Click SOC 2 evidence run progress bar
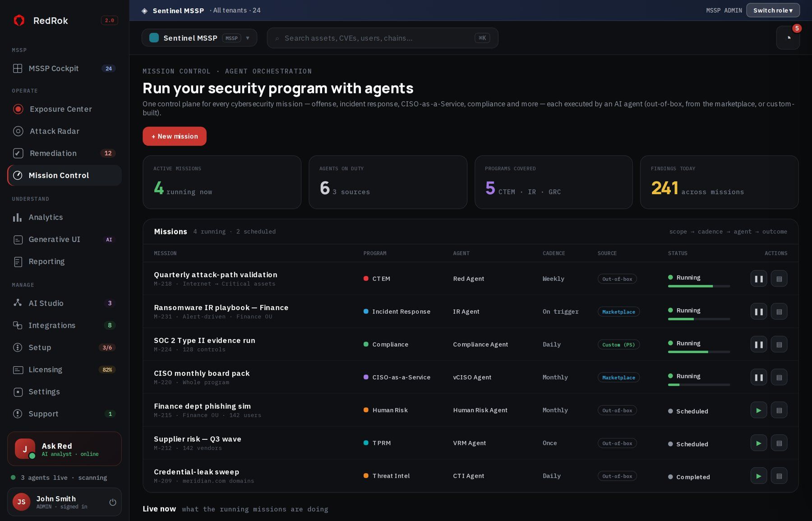The height and width of the screenshot is (521, 812). 699,352
